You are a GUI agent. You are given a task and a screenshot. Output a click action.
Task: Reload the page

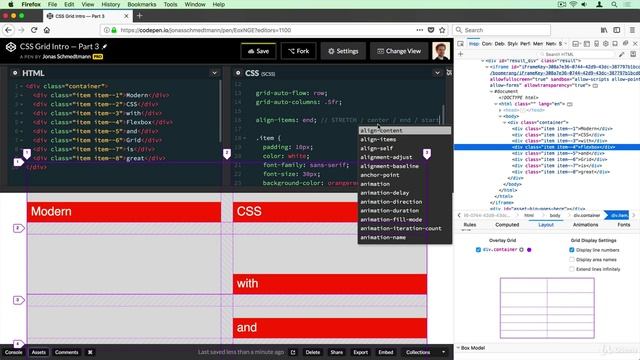34,30
